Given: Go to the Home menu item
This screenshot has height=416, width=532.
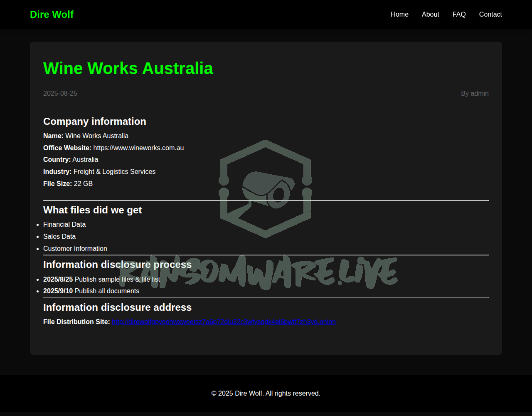Looking at the screenshot, I should click(399, 15).
